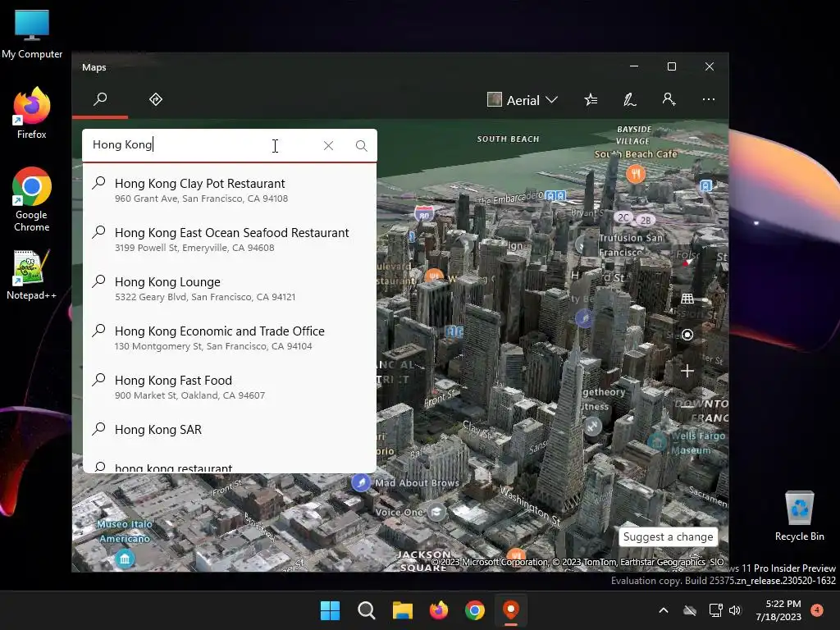Screen dimensions: 840x630
Task: Select the hong kong restaurant suggestion
Action: pyautogui.click(x=230, y=467)
